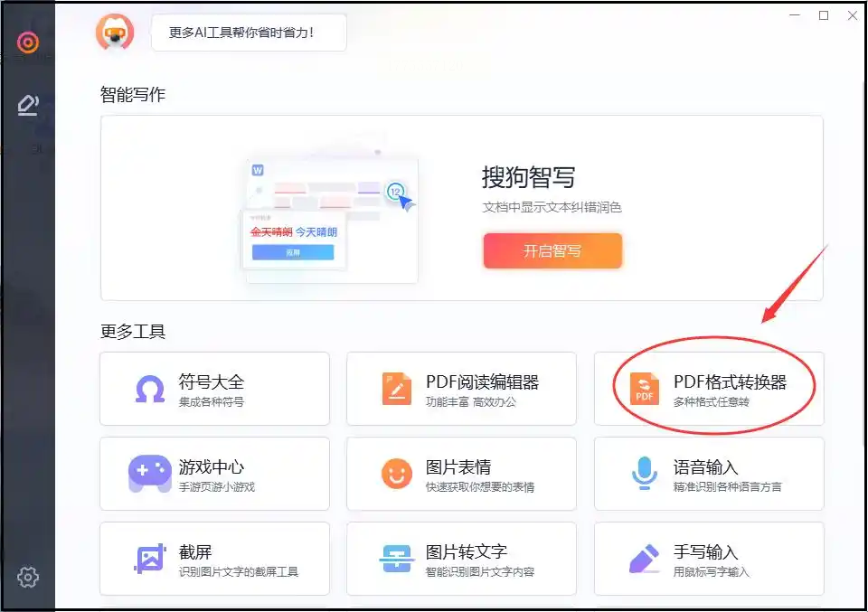Click the 精准识别各种语言方言 subtitle text

click(727, 487)
